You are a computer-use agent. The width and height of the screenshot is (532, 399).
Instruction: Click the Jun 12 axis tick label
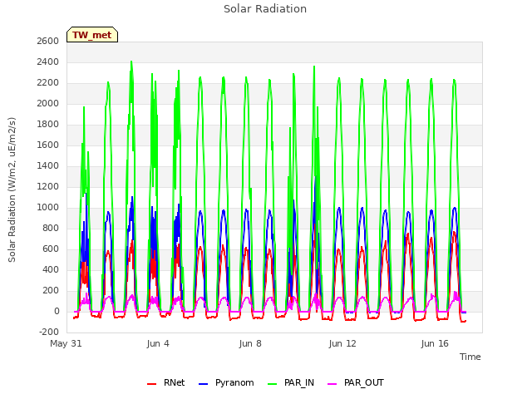pos(342,343)
